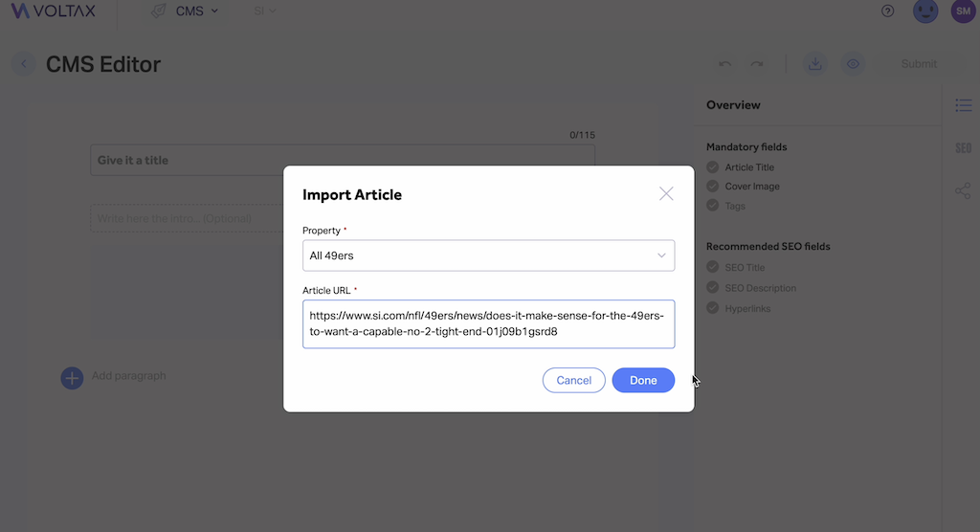This screenshot has width=980, height=532.
Task: Click inside the Article URL field
Action: (x=488, y=323)
